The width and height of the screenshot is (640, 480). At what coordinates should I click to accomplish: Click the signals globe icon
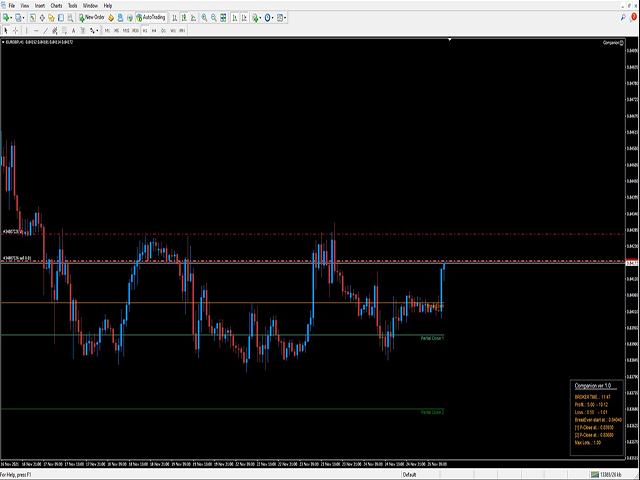coord(129,18)
